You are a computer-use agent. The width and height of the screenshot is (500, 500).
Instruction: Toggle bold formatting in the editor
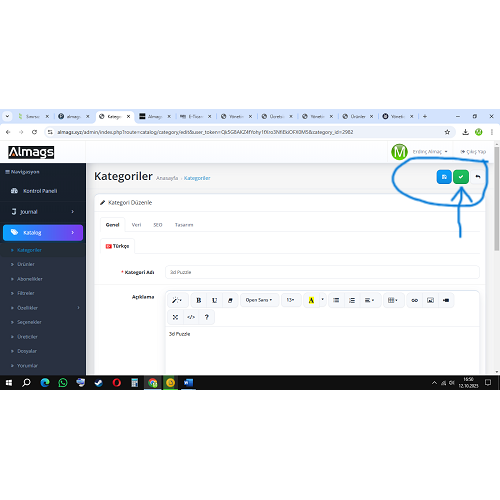199,300
